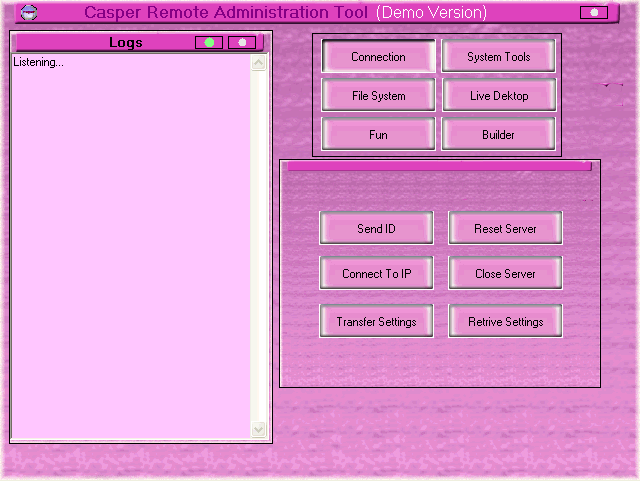Viewport: 640px width, 481px height.
Task: Click the Reset Server button
Action: tap(505, 228)
